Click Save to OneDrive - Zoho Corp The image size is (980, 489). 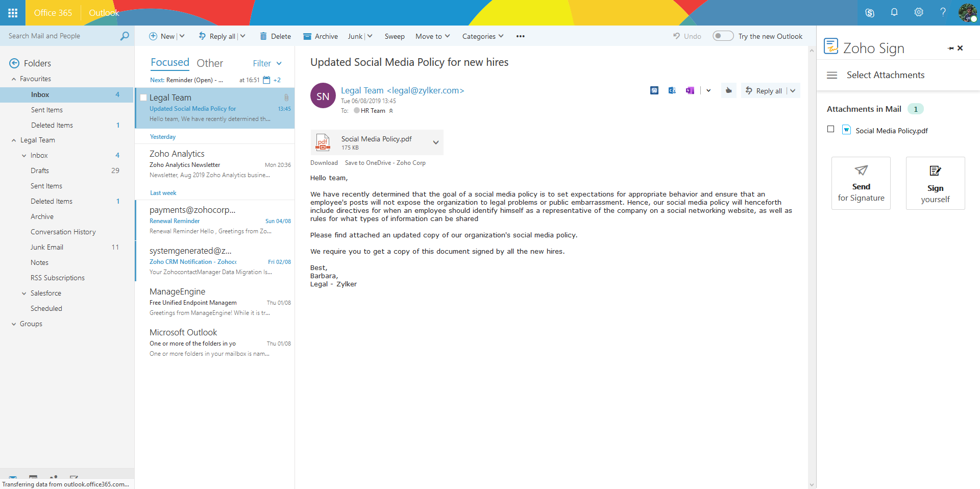[385, 163]
